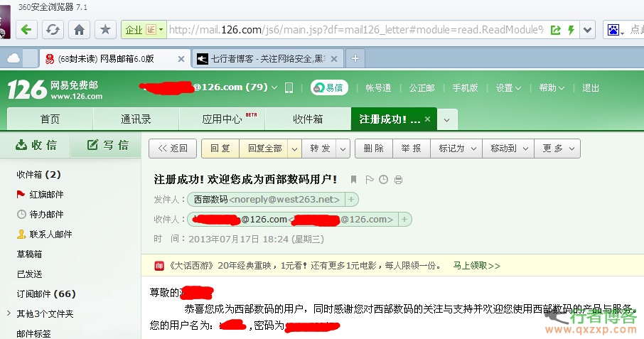The width and height of the screenshot is (644, 339).
Task: Switch to the 首页 tab
Action: [50, 119]
